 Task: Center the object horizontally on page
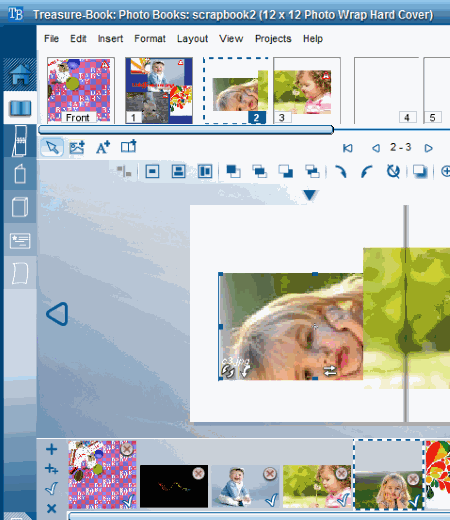coord(152,172)
